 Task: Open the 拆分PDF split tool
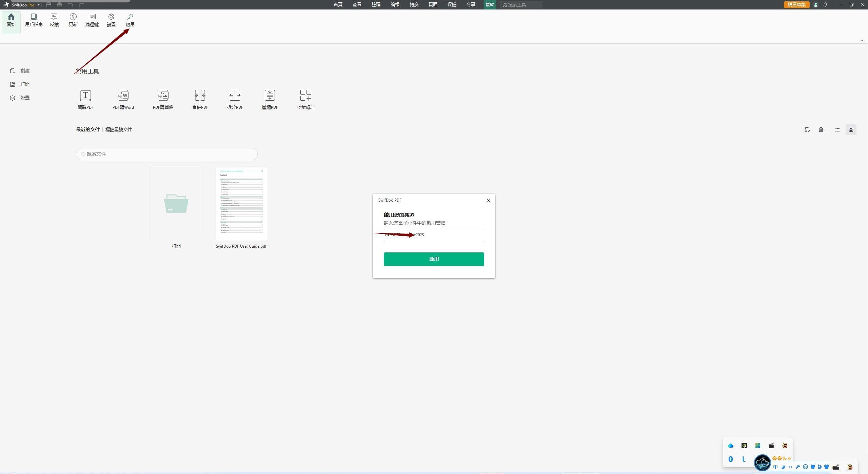[235, 100]
